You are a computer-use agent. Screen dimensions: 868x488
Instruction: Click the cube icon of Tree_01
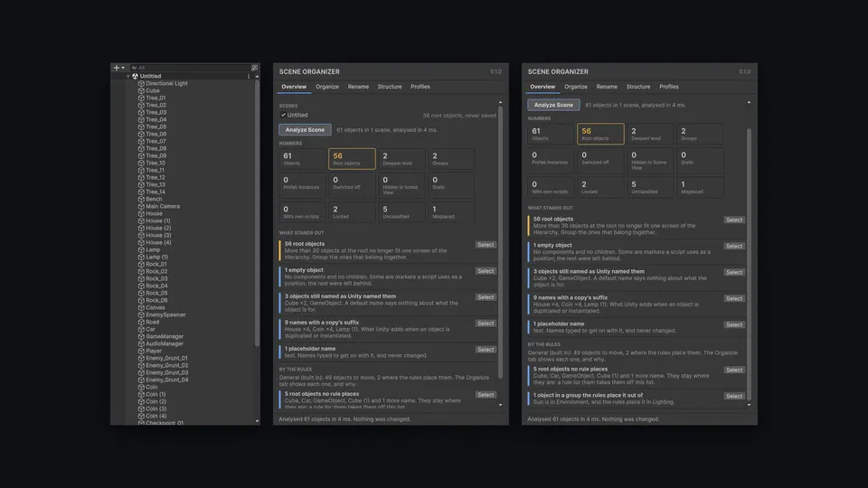(x=141, y=98)
